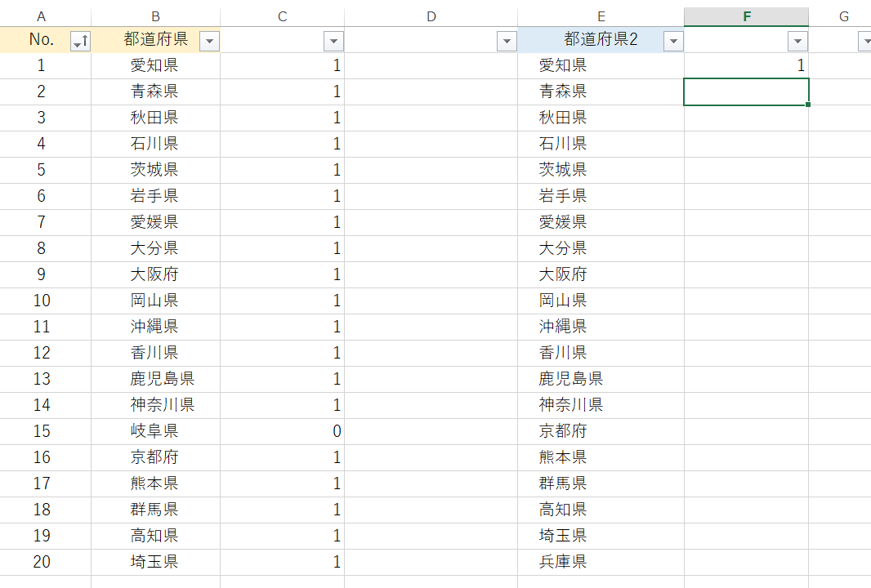Image resolution: width=871 pixels, height=588 pixels.
Task: Select empty column F cell in 秋田県 row
Action: [x=746, y=118]
